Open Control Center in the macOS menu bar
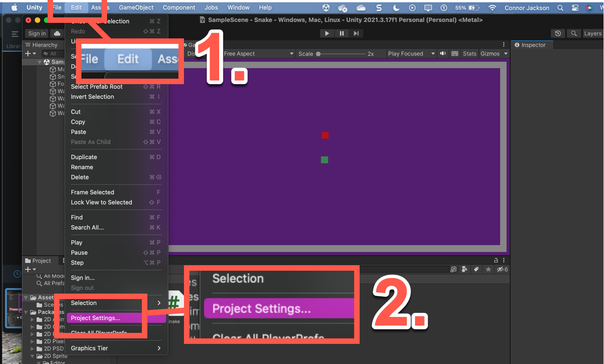Viewport: 604px width, 364px height. click(575, 8)
